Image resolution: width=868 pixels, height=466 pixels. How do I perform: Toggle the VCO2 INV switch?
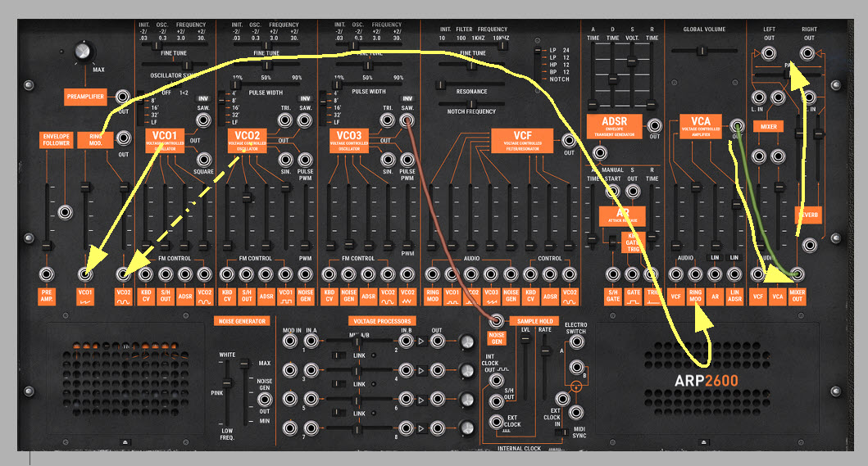coord(305,98)
